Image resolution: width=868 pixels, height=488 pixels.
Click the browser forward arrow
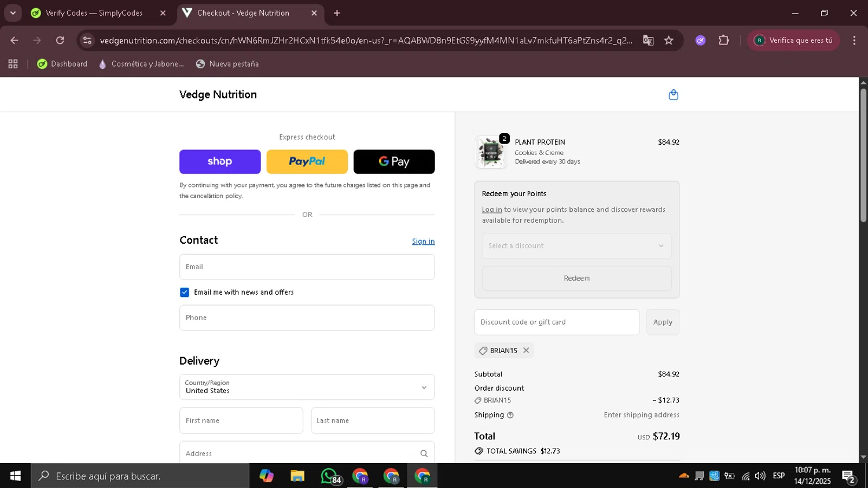pos(37,41)
